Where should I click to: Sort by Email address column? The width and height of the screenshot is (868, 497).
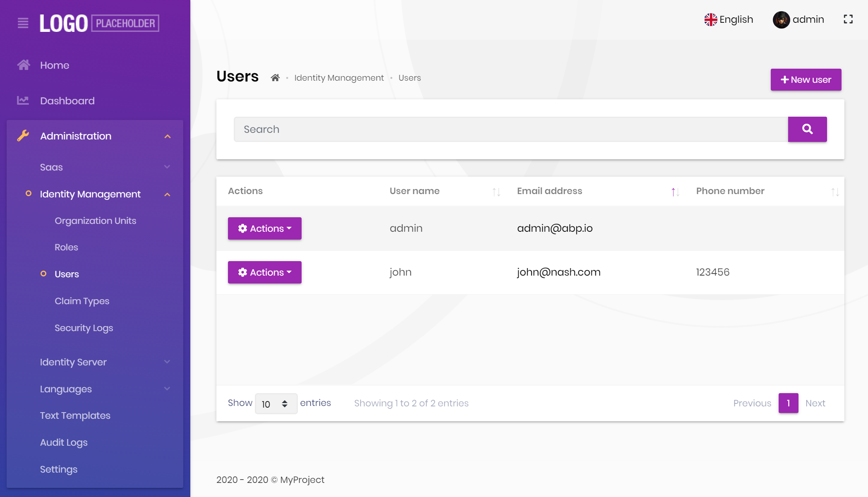tap(674, 192)
